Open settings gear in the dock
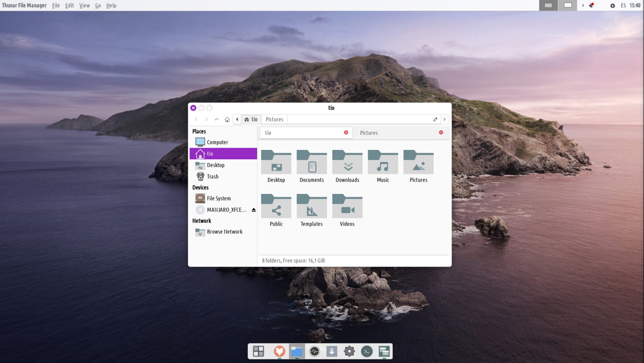The height and width of the screenshot is (363, 644). pyautogui.click(x=349, y=351)
